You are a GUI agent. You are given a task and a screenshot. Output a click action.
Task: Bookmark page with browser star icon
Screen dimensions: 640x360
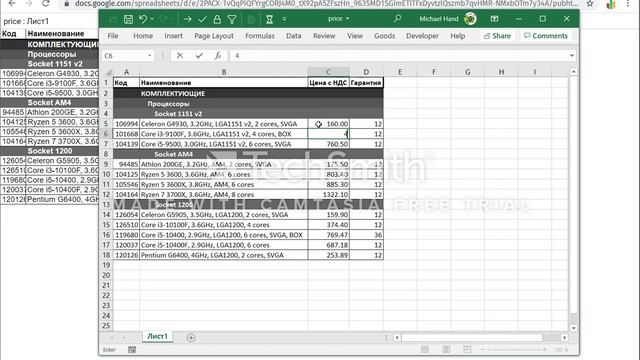pos(590,3)
